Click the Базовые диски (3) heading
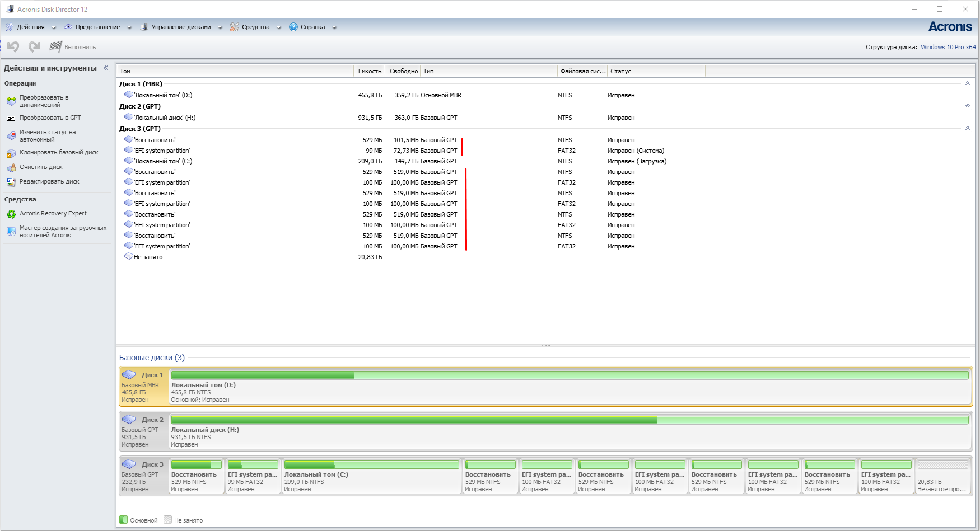 click(152, 358)
